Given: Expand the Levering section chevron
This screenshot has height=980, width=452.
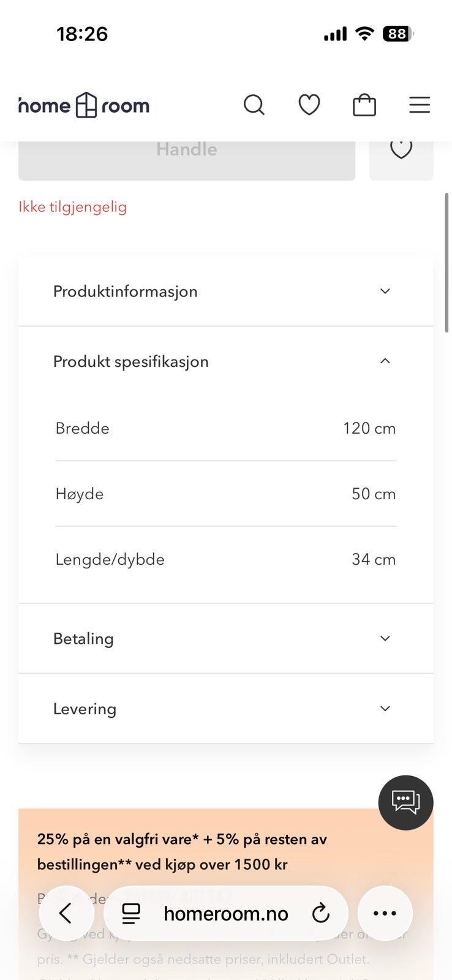Looking at the screenshot, I should pos(385,709).
